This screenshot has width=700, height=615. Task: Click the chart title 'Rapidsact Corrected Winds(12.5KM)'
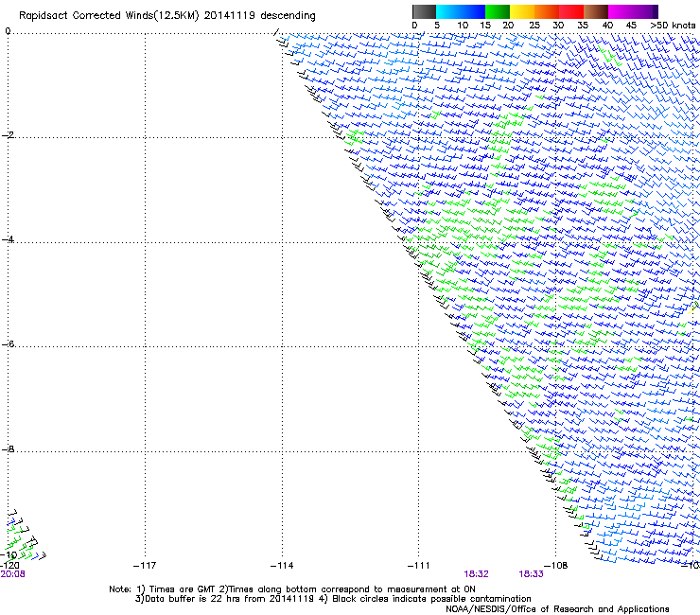[x=109, y=16]
